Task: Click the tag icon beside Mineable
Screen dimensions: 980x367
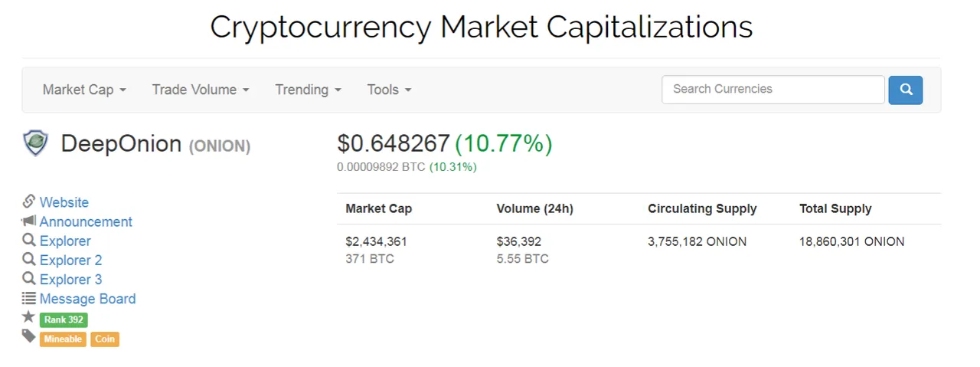Action: pos(29,336)
